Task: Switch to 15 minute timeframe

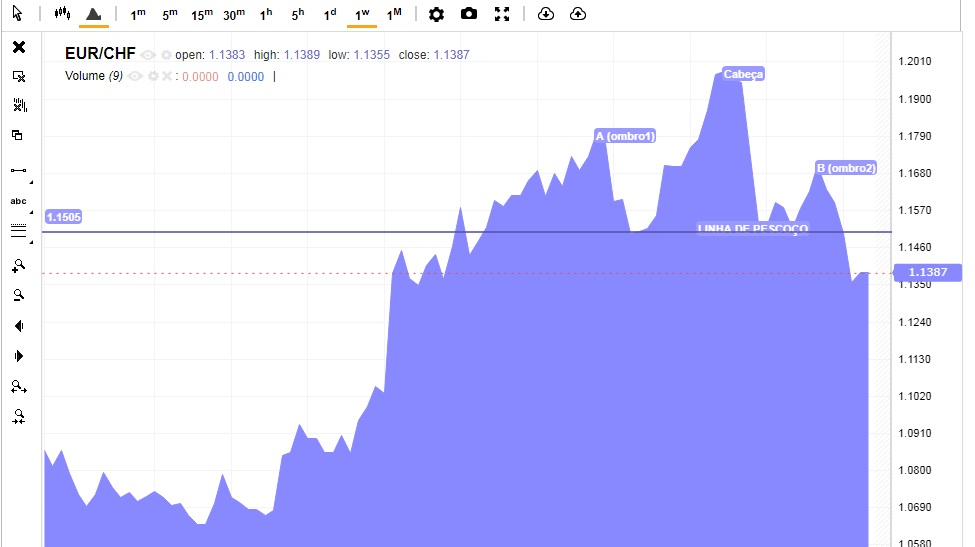Action: [x=201, y=14]
